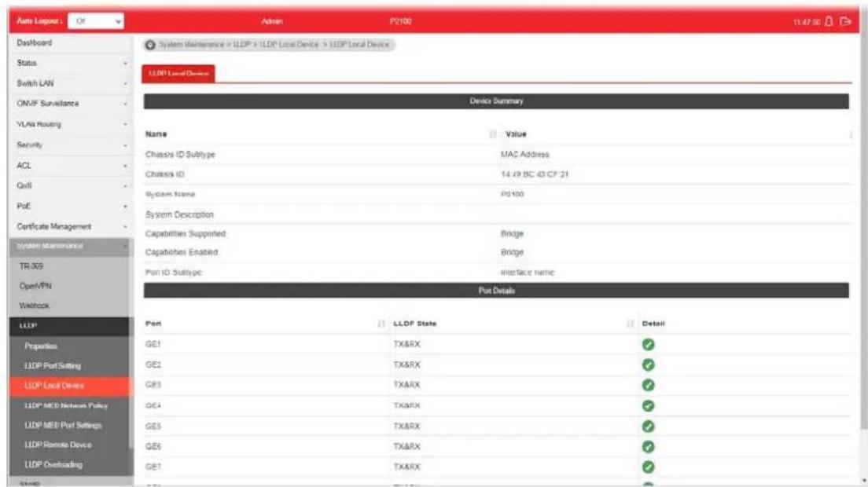Click the breadcrumb back arrow icon
This screenshot has height=487, width=868.
point(150,45)
